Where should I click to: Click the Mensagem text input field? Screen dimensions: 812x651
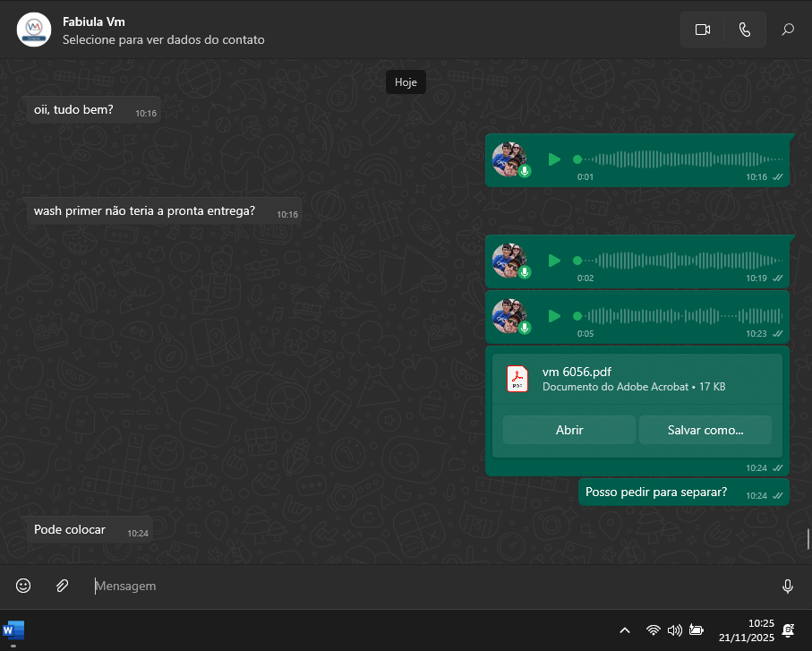[430, 586]
